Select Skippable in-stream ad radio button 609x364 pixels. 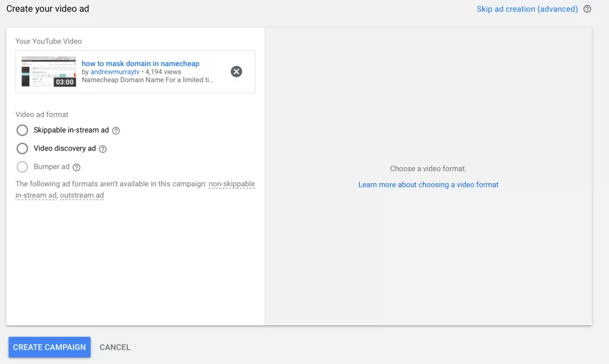tap(22, 130)
